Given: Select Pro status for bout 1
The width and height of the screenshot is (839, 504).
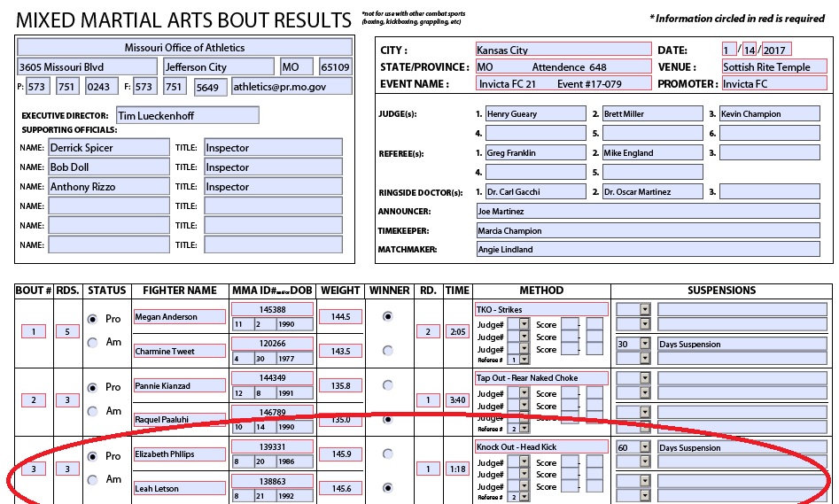Looking at the screenshot, I should tap(92, 319).
